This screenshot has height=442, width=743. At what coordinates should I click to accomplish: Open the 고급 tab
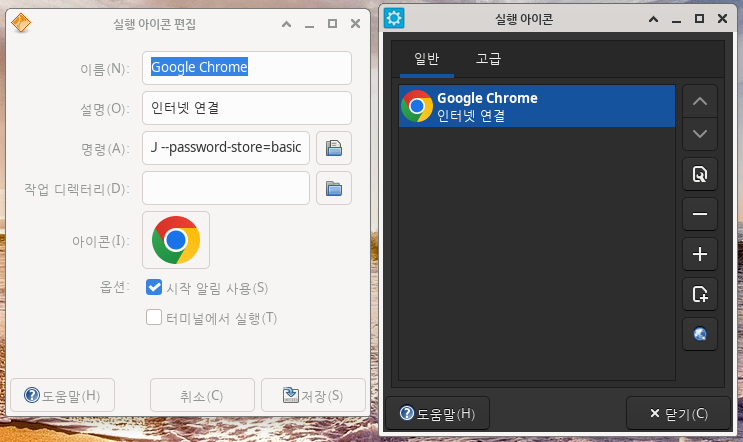[x=488, y=59]
